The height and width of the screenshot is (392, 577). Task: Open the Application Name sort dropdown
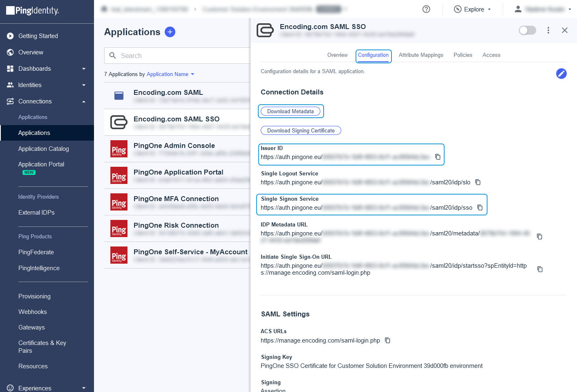point(170,74)
